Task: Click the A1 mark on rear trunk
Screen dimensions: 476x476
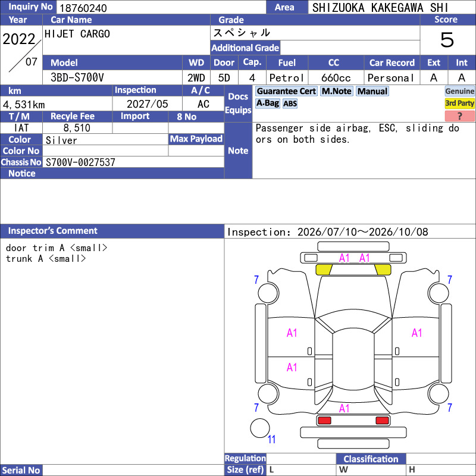Action: 344,408
